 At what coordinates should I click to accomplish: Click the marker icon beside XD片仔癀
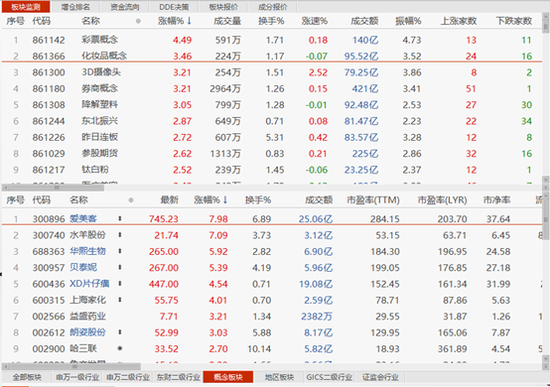(120, 283)
